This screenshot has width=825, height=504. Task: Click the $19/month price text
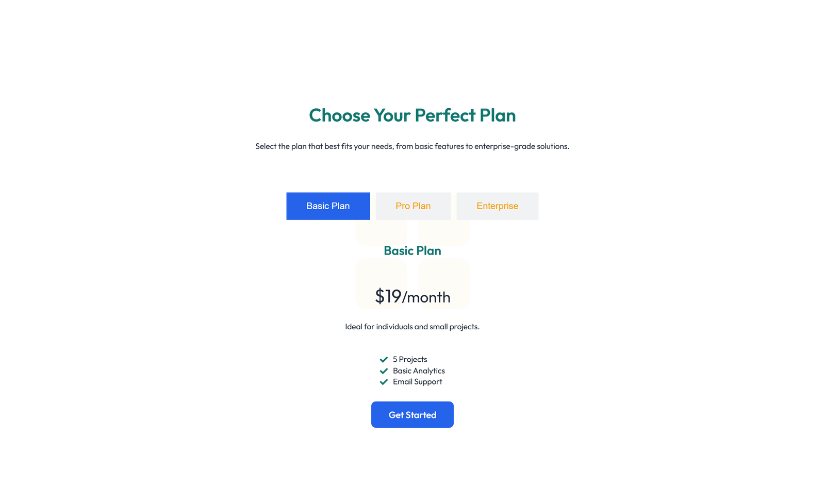point(412,297)
